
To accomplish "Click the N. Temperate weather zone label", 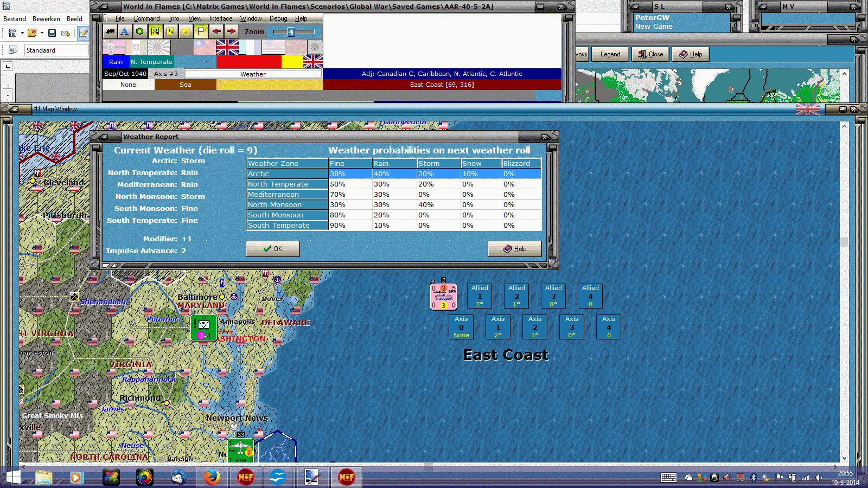I will 151,62.
